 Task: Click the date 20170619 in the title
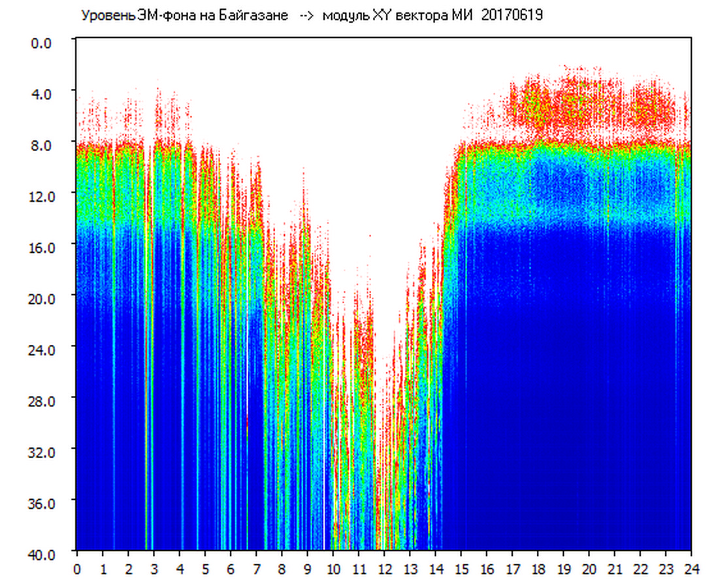pyautogui.click(x=512, y=16)
